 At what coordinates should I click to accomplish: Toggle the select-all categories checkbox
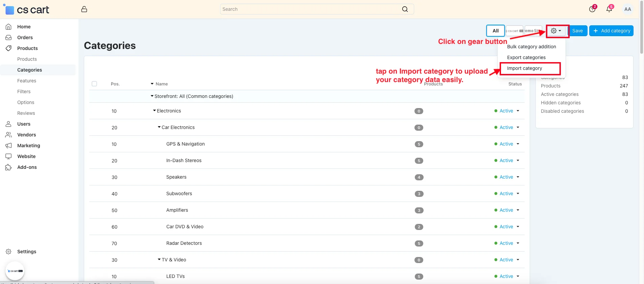[94, 84]
